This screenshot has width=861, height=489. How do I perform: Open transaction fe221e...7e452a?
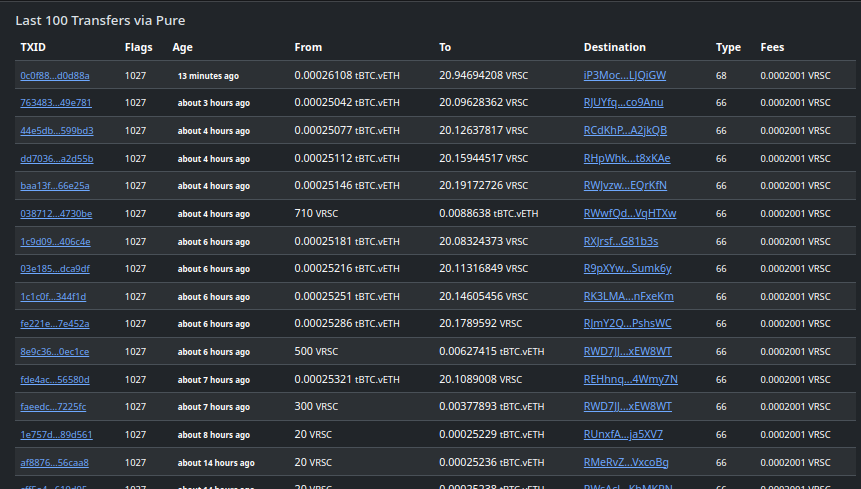[x=55, y=324]
